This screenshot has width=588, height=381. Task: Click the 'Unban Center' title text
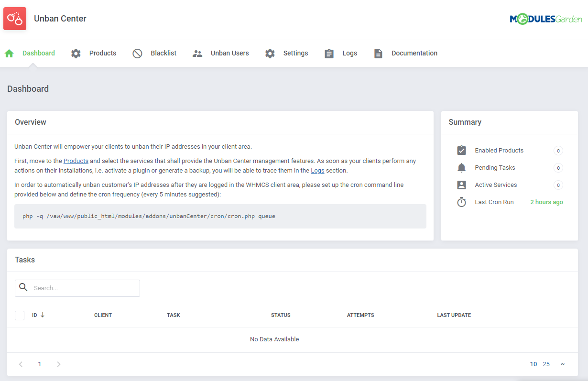[60, 19]
